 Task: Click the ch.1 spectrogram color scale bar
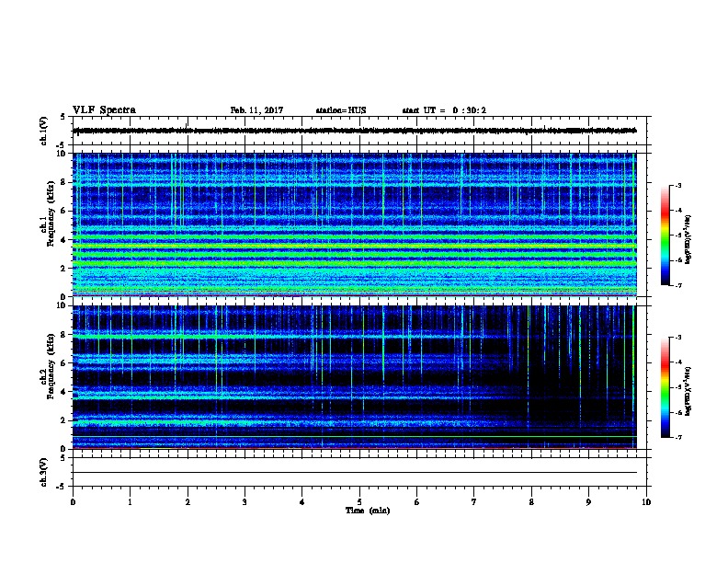click(x=665, y=236)
